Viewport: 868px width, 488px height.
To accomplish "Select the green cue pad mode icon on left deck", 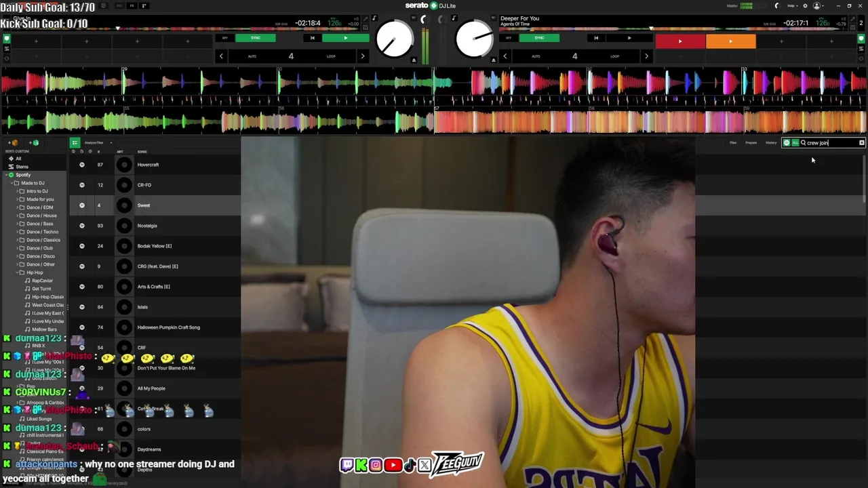I will click(x=7, y=39).
